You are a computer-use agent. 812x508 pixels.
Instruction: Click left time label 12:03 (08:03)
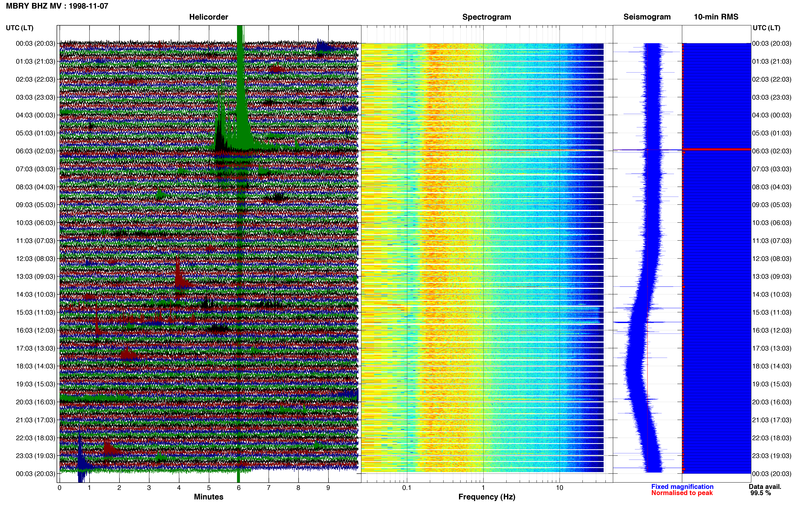coord(36,259)
